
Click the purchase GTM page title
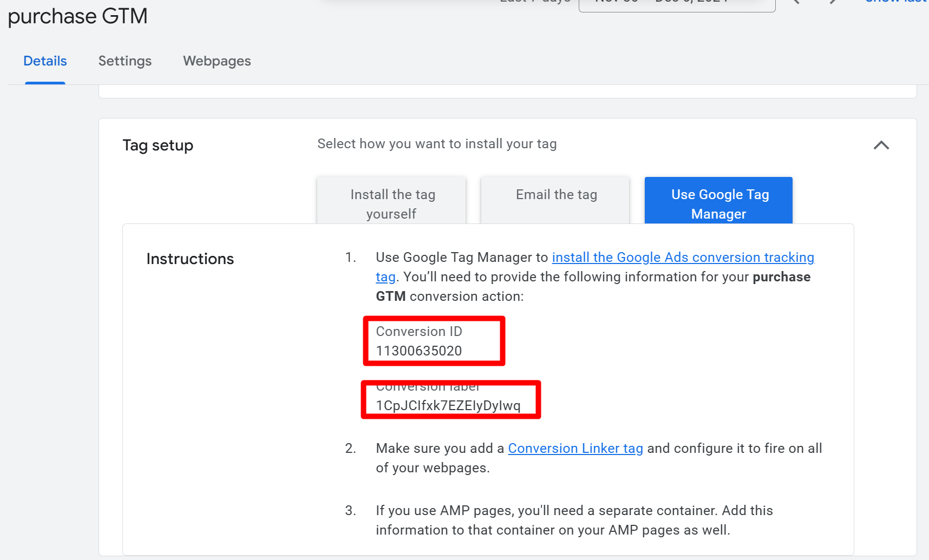[x=77, y=16]
